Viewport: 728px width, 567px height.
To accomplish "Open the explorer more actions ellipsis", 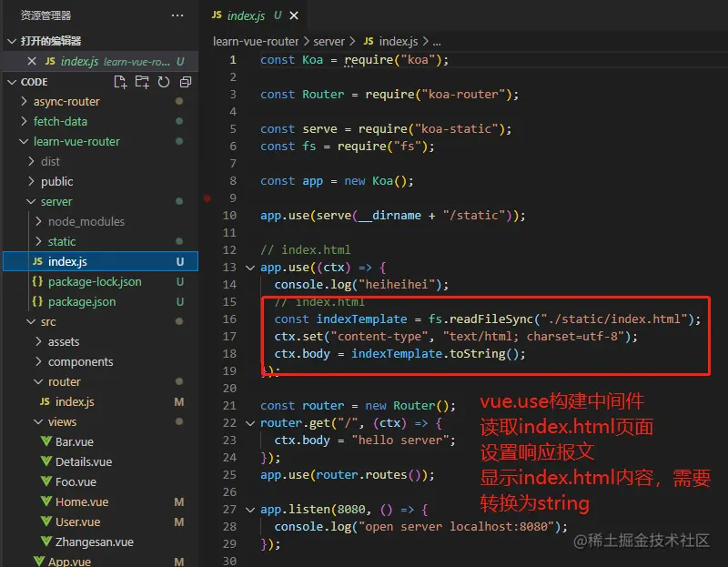I will pyautogui.click(x=177, y=15).
